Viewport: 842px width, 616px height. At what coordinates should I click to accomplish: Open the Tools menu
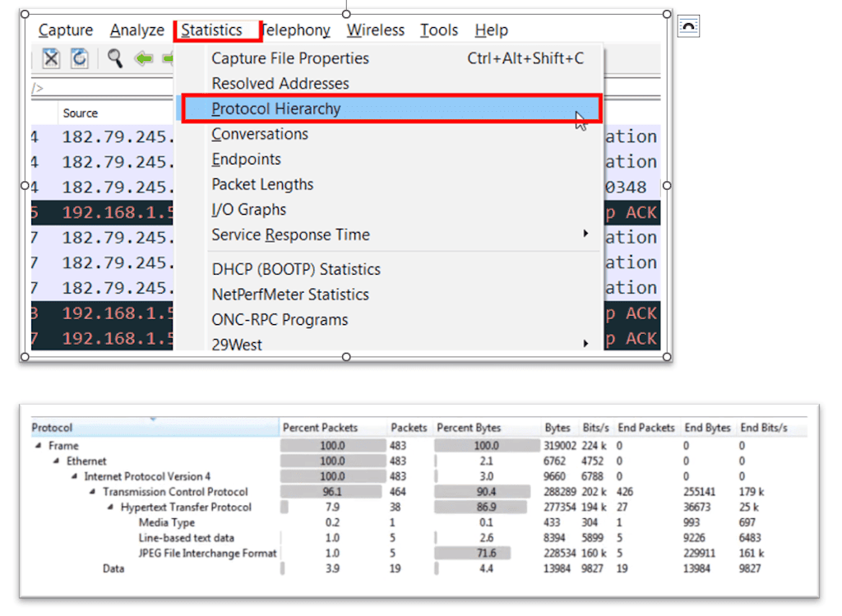[x=439, y=30]
